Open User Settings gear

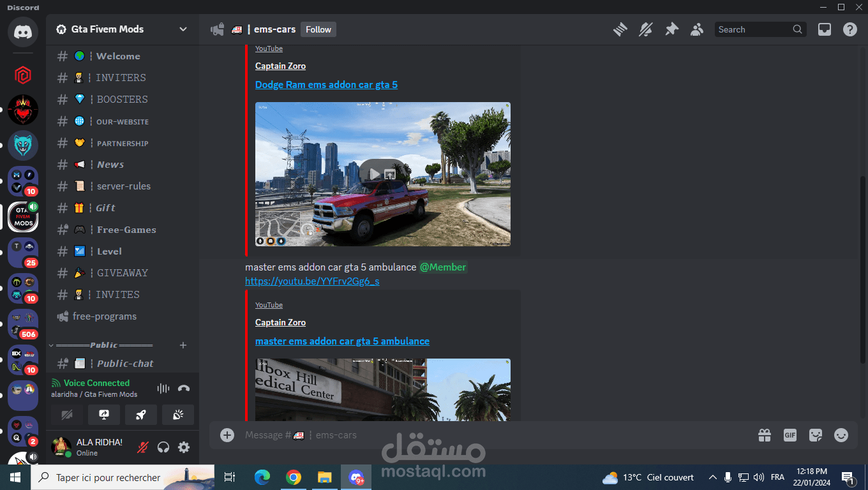pyautogui.click(x=184, y=447)
